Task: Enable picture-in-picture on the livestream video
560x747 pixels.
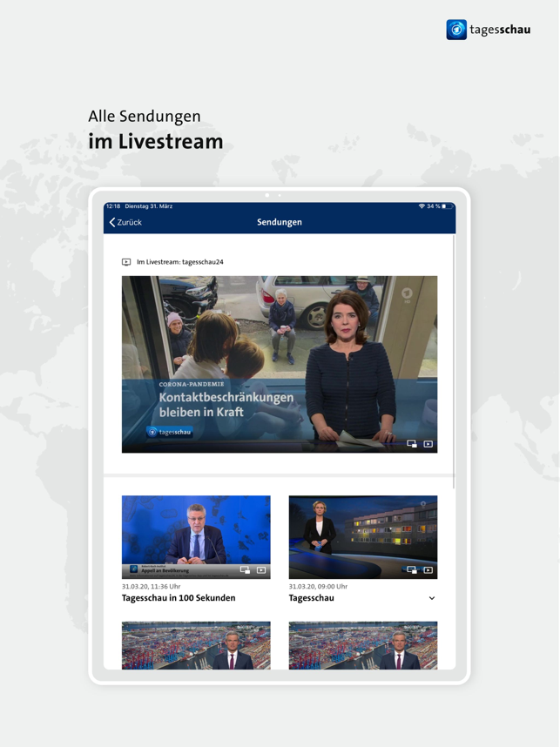Action: tap(412, 444)
